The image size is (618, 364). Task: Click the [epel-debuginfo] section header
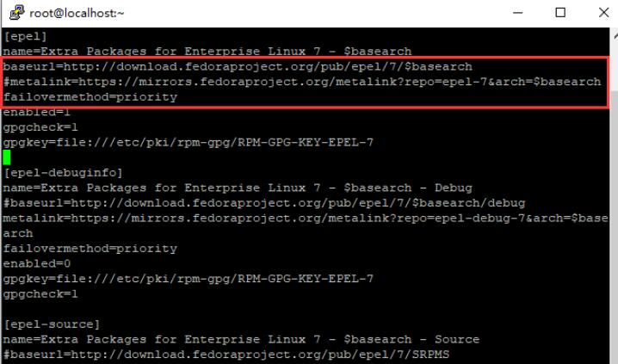tap(63, 173)
